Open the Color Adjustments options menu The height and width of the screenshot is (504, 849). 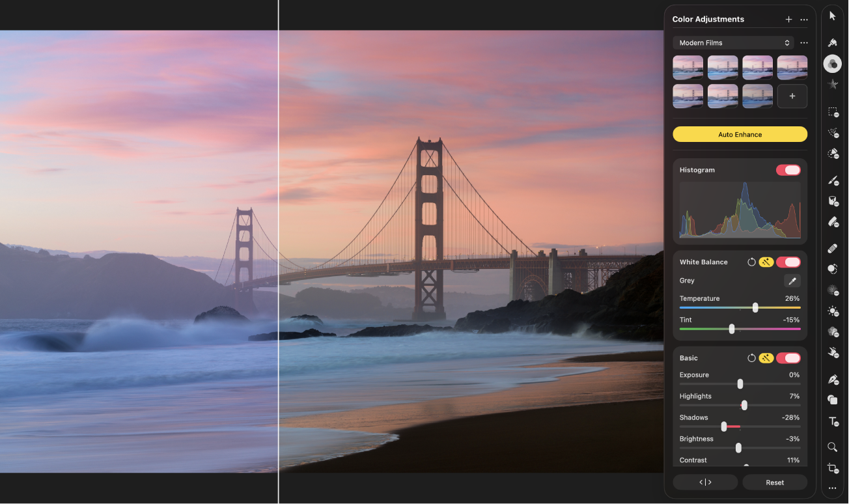803,19
